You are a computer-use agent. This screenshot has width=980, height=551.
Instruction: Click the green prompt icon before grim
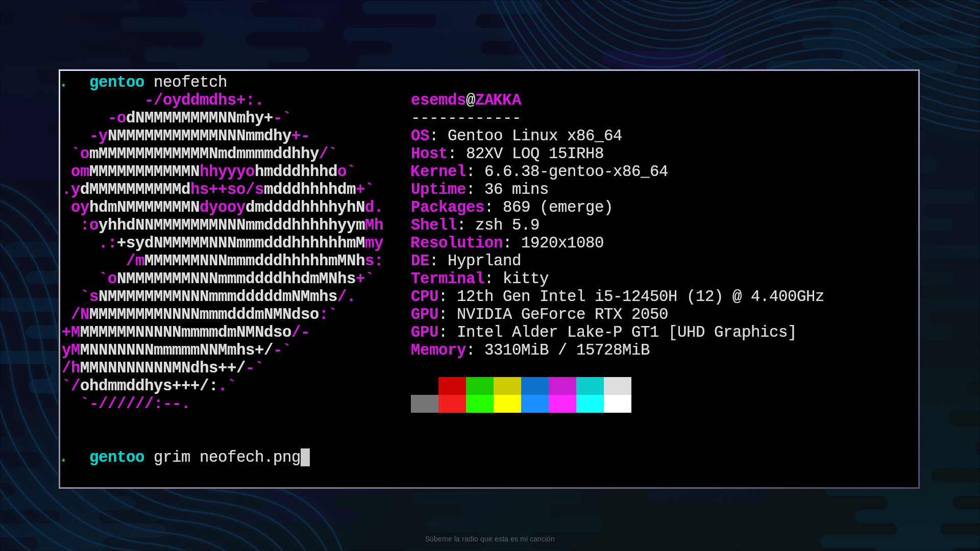tap(64, 460)
